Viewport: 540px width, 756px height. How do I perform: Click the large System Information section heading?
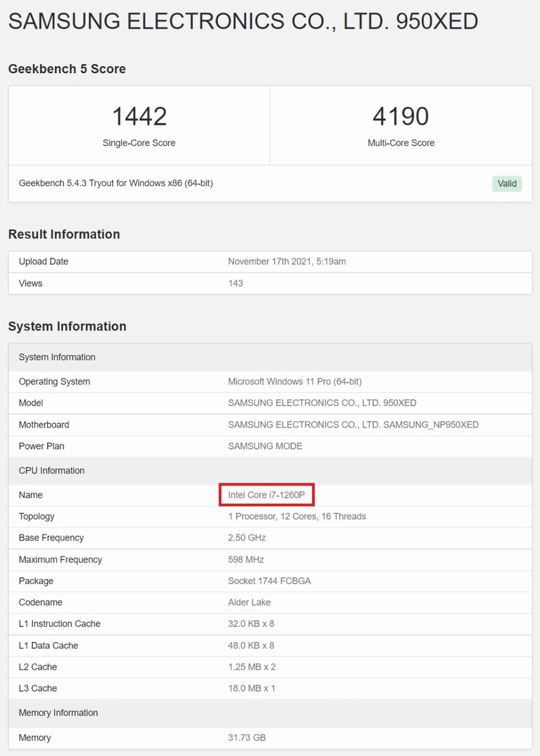(x=67, y=326)
